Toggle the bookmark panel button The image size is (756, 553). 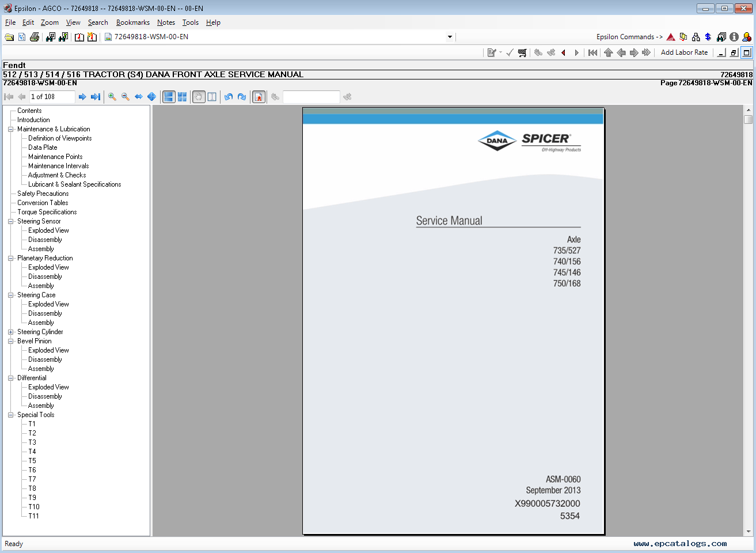(259, 97)
